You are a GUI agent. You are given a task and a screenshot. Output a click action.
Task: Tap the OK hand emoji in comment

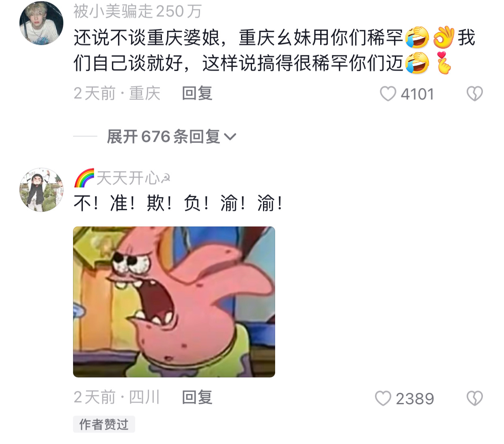click(x=444, y=37)
